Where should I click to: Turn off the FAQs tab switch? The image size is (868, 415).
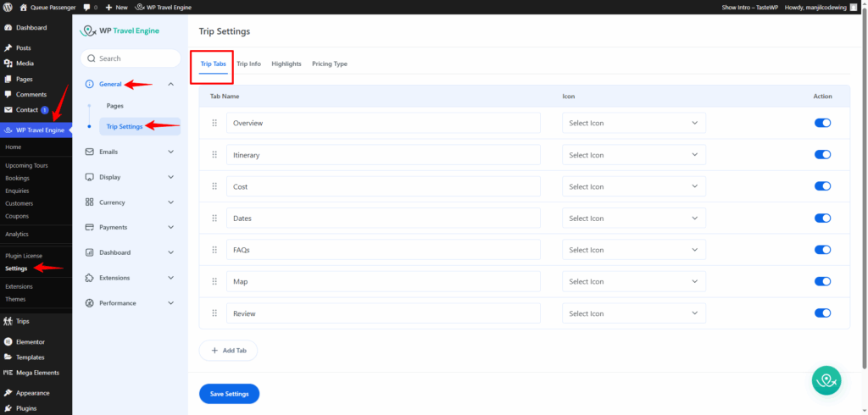click(x=821, y=250)
